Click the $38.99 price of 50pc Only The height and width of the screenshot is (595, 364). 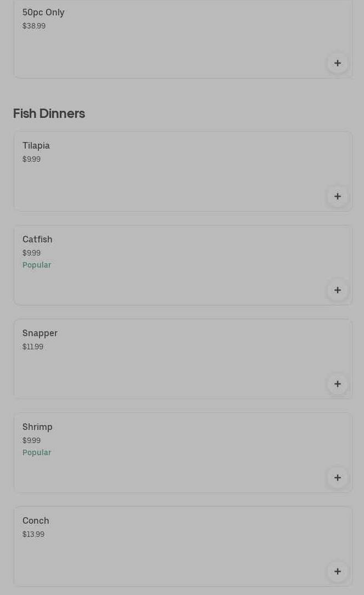[34, 26]
